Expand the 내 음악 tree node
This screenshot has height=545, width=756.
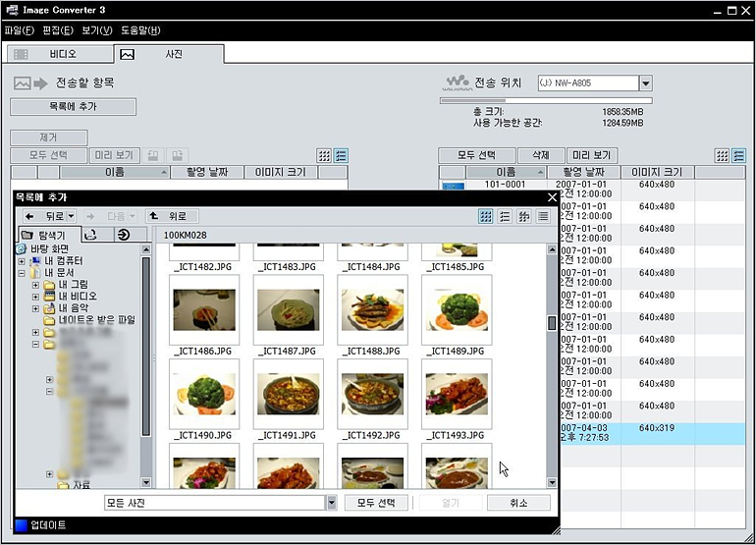(35, 308)
